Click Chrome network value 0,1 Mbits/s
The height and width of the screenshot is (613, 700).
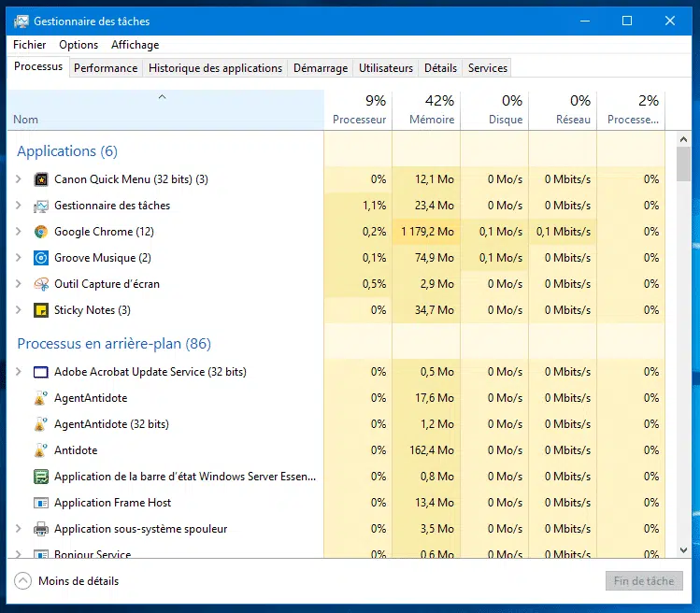(x=564, y=232)
